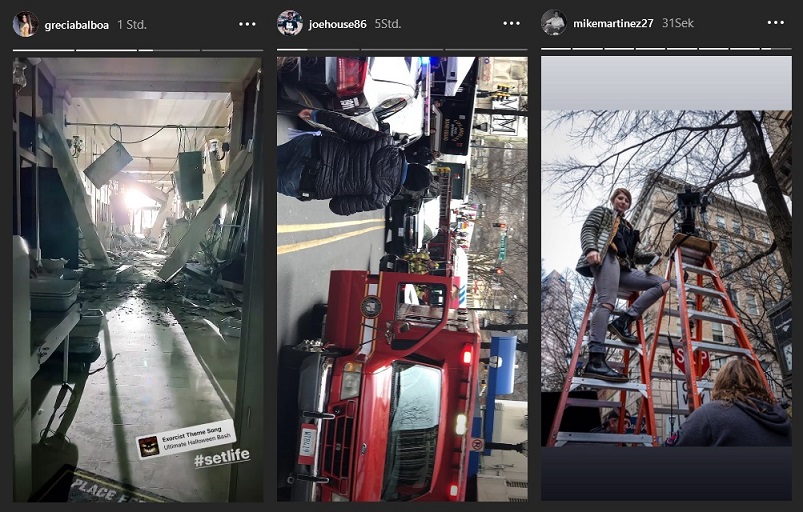Screen dimensions: 803x512
Task: Click the '1 Std.' timestamp
Action: (132, 25)
